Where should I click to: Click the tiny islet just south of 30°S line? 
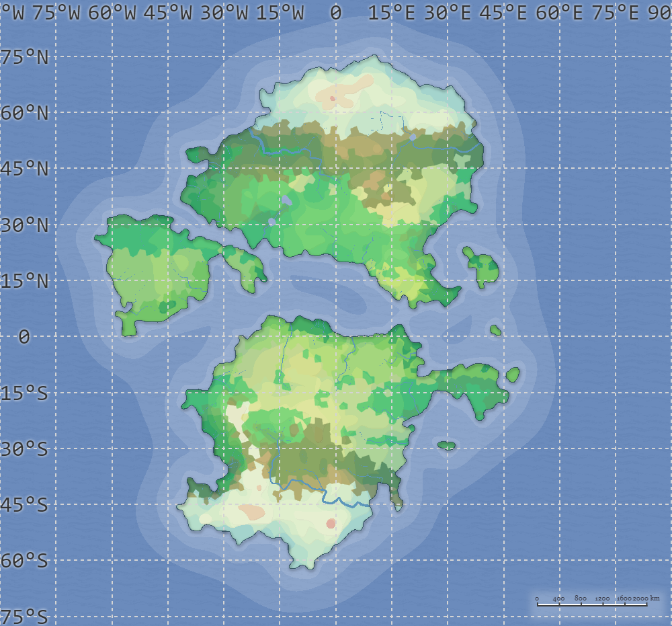pyautogui.click(x=447, y=445)
